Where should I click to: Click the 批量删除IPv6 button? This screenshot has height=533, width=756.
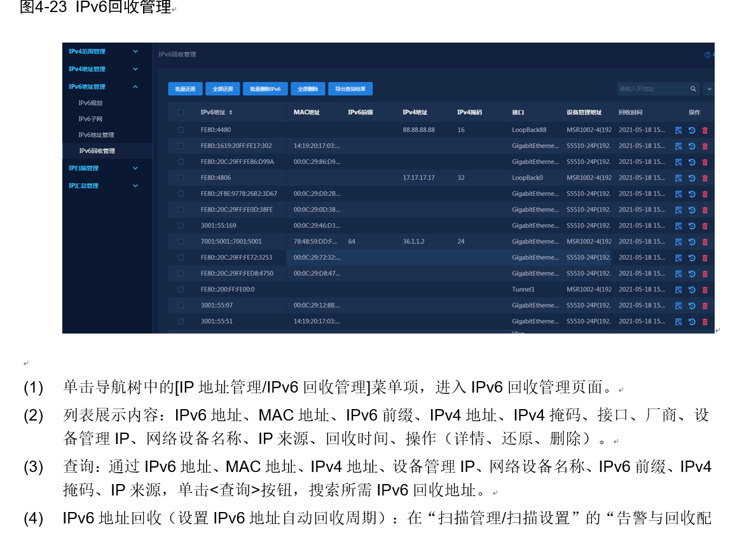(x=265, y=89)
